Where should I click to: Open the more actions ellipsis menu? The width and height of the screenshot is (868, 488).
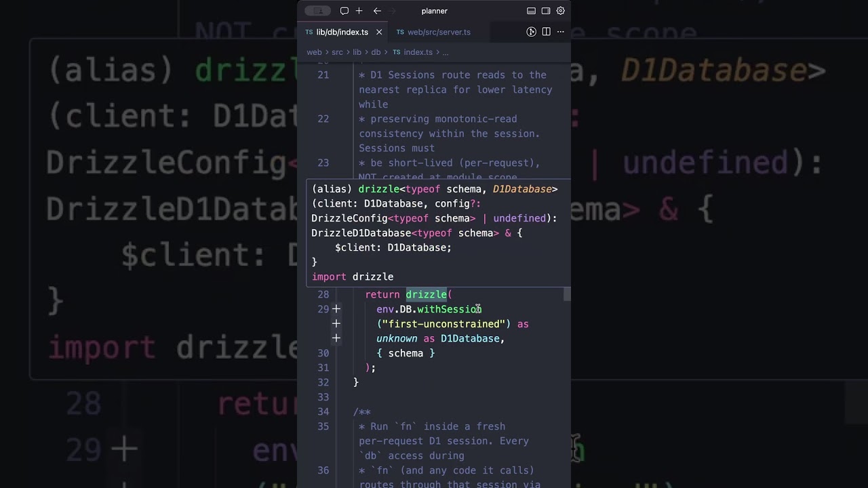(x=561, y=32)
